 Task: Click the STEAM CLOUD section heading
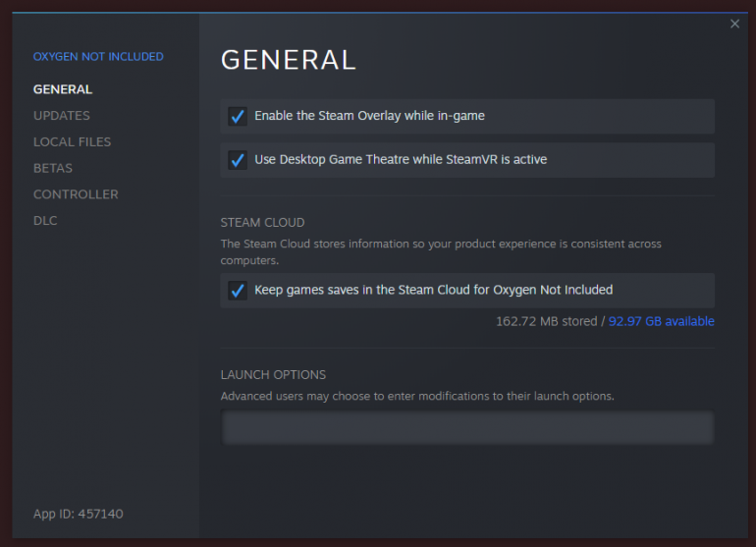(x=263, y=223)
